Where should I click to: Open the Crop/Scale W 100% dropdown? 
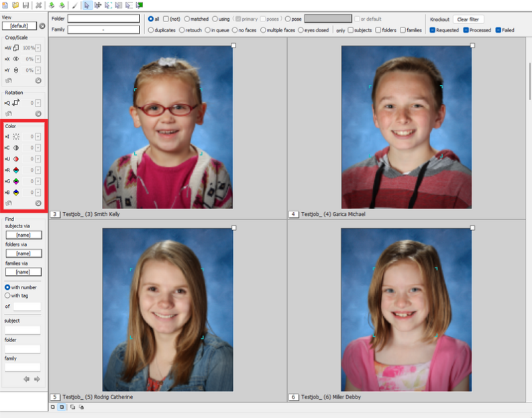[x=38, y=48]
